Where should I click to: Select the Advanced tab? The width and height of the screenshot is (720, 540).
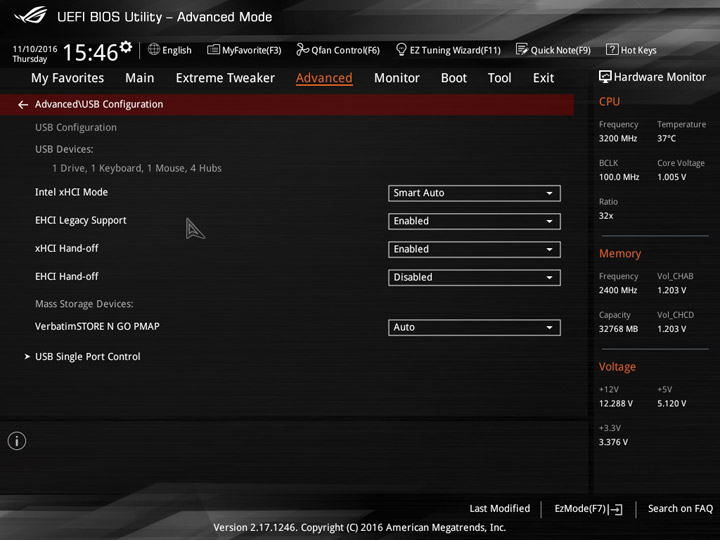[x=324, y=78]
